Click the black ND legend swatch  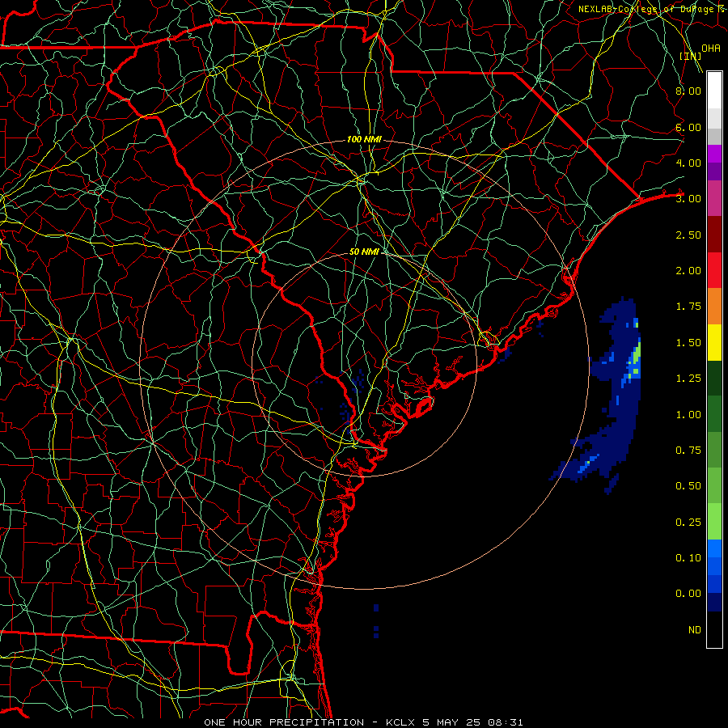tap(714, 629)
